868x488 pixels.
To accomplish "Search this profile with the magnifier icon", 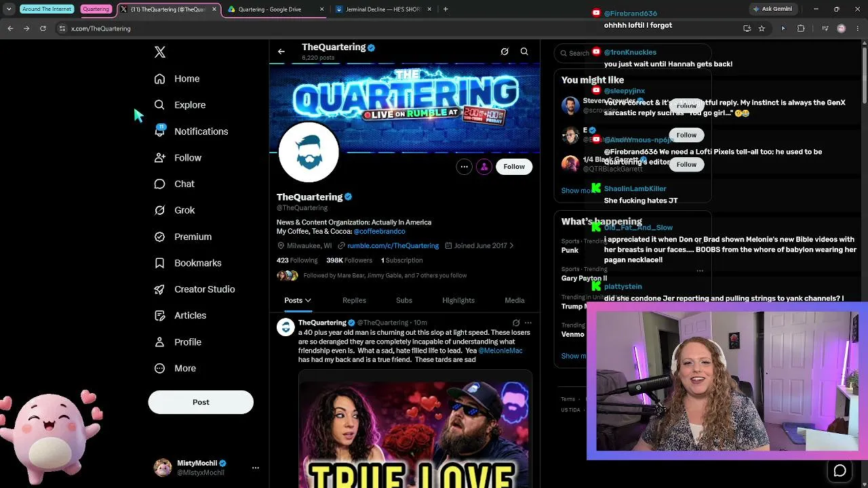I will [x=524, y=52].
